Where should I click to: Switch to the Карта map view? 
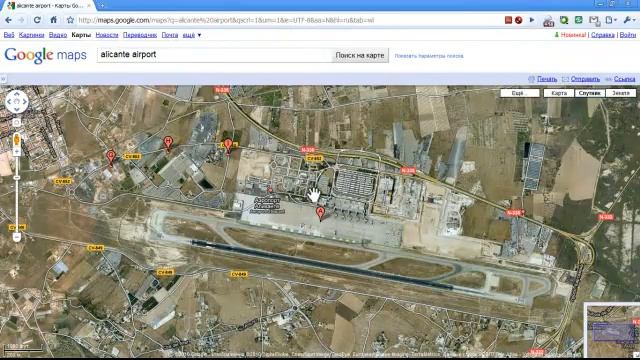559,93
